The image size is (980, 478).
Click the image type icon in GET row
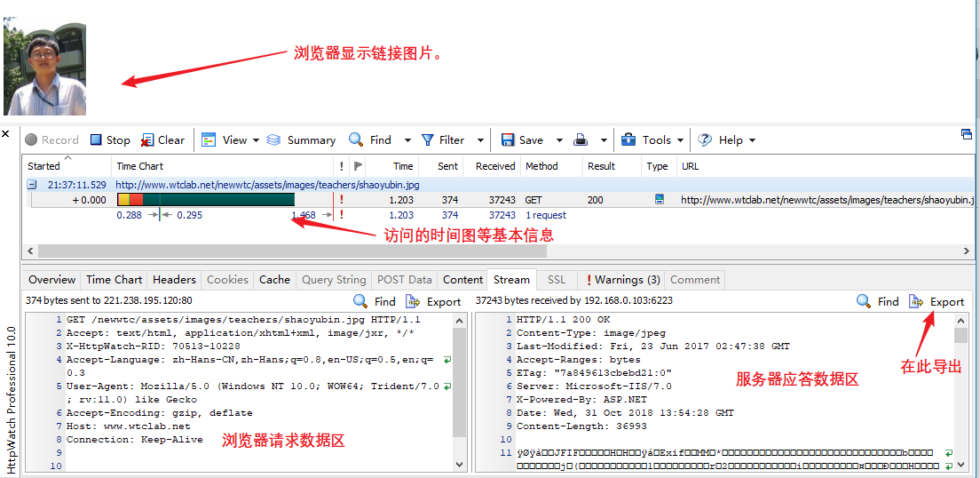coord(659,200)
